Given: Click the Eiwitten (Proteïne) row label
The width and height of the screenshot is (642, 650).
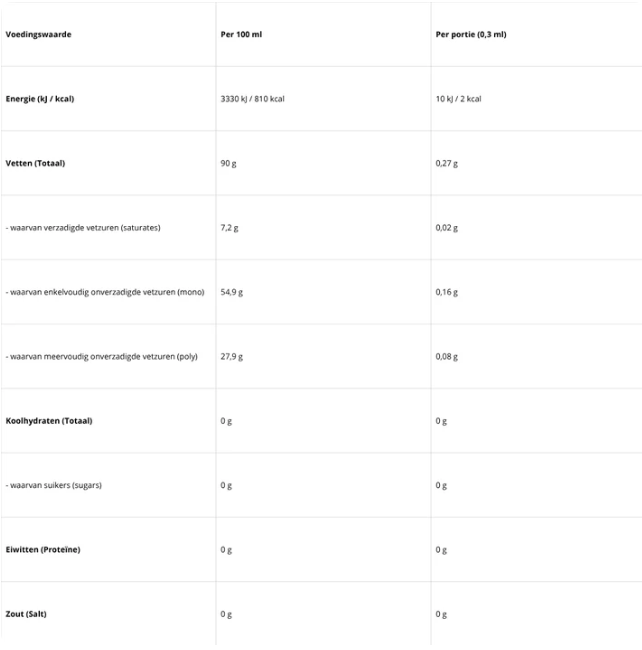Looking at the screenshot, I should tap(43, 550).
